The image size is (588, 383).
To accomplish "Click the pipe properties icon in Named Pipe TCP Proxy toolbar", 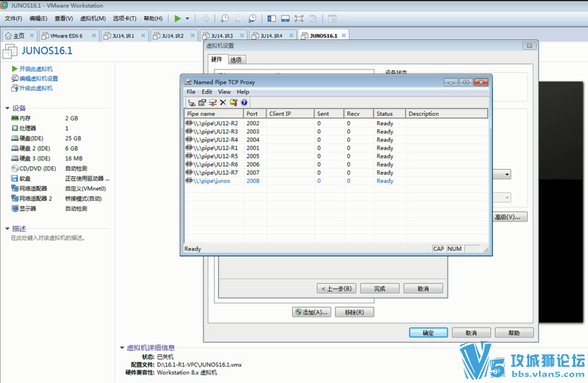I will coord(202,103).
